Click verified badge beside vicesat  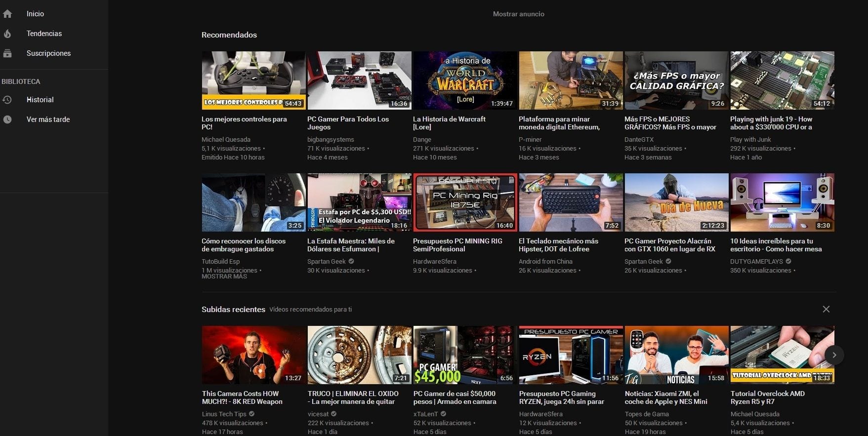click(334, 414)
